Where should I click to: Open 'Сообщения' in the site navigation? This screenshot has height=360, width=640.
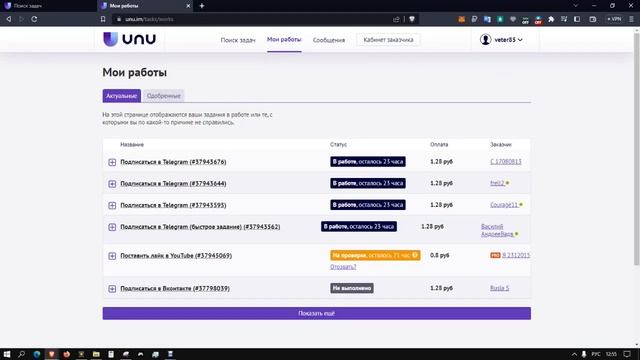pos(329,40)
